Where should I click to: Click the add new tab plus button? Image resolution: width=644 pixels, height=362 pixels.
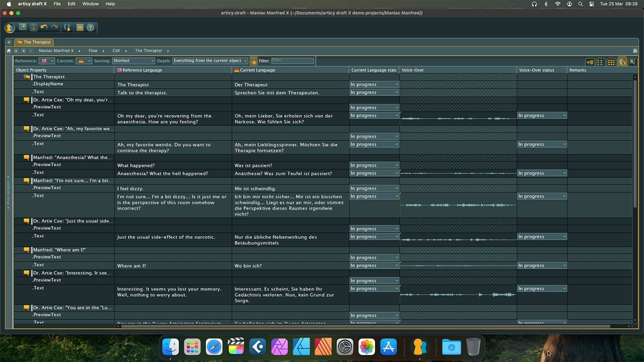coord(9,42)
